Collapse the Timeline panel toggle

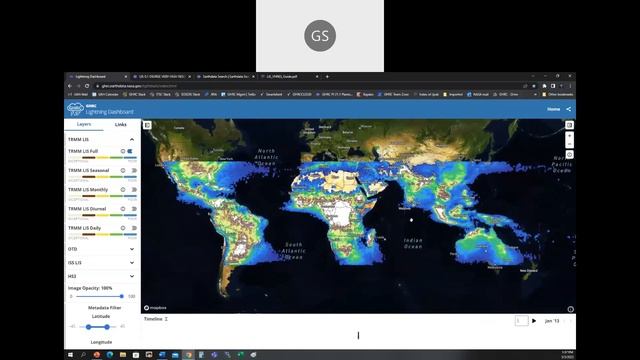(166, 319)
